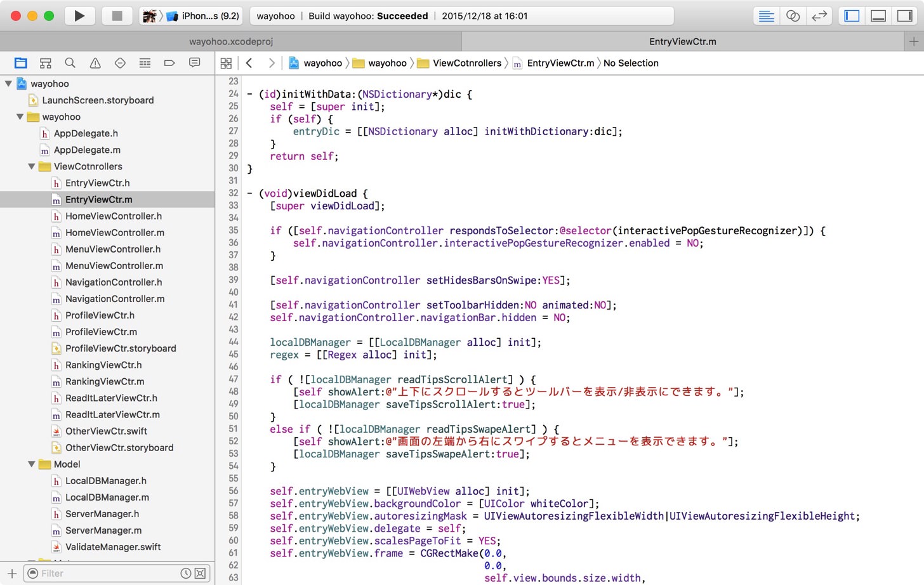Switch to the assistant editor
The image size is (924, 585).
pos(793,16)
